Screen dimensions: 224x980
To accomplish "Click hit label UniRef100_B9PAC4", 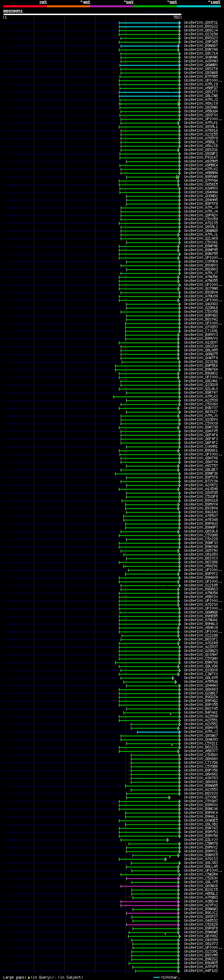I will [201, 813].
